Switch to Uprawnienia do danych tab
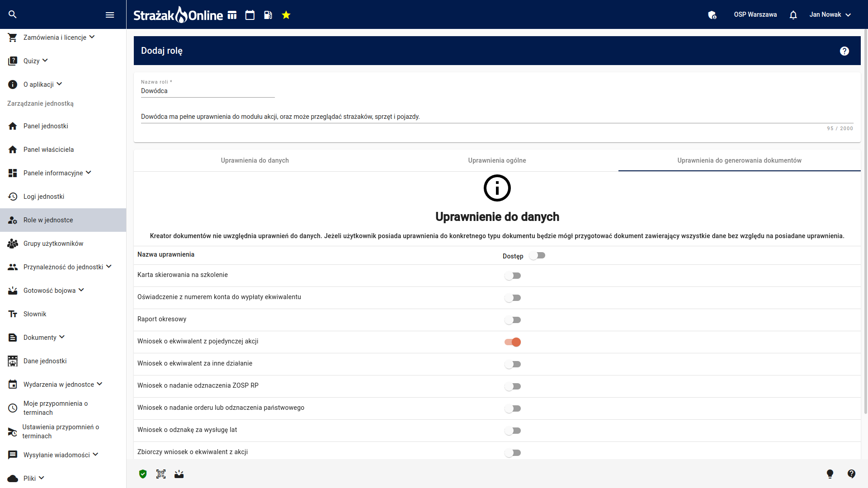 coord(255,160)
